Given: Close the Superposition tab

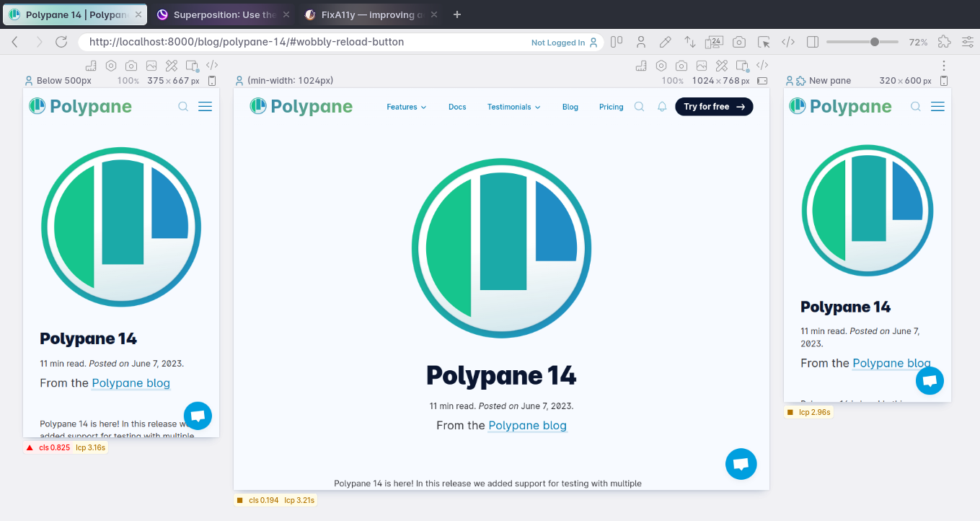Looking at the screenshot, I should pos(286,14).
